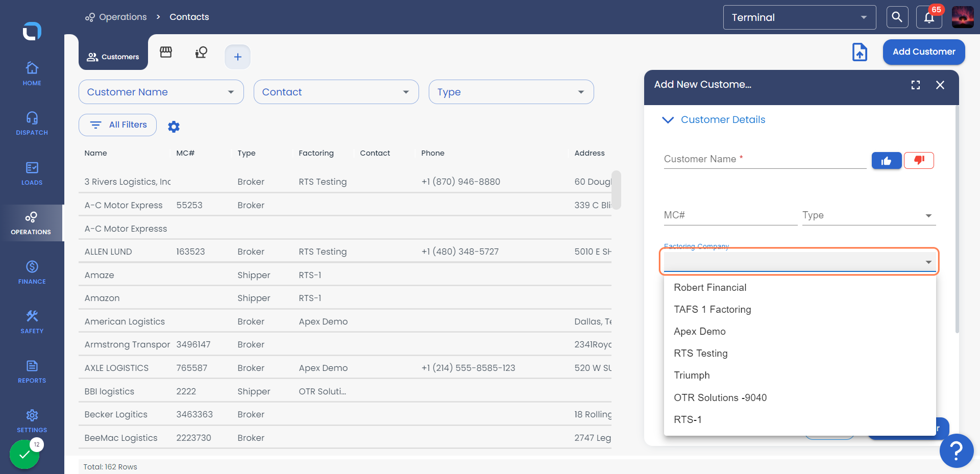Open the Finance section
Screen dimensions: 980x474
coord(32,272)
